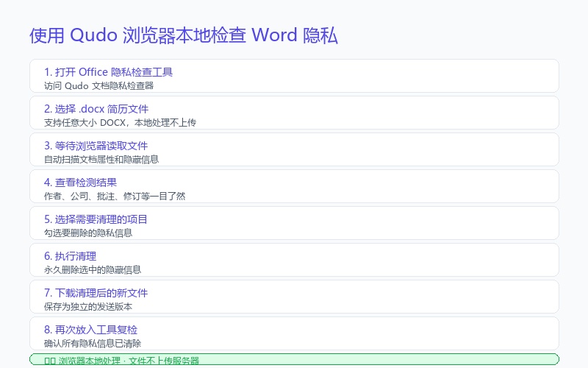Select step title '8. 再次放入工具复检'
This screenshot has width=588, height=368.
[90, 330]
